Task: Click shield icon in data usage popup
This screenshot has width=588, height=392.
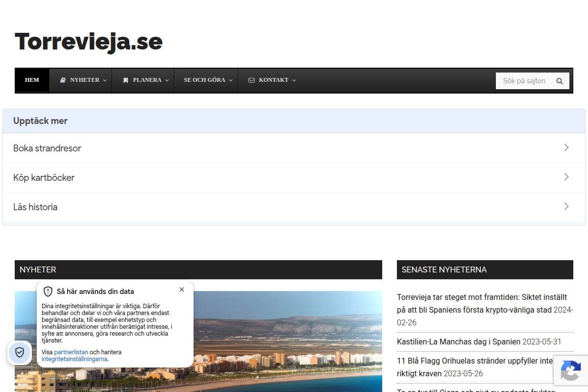Action: (x=48, y=292)
